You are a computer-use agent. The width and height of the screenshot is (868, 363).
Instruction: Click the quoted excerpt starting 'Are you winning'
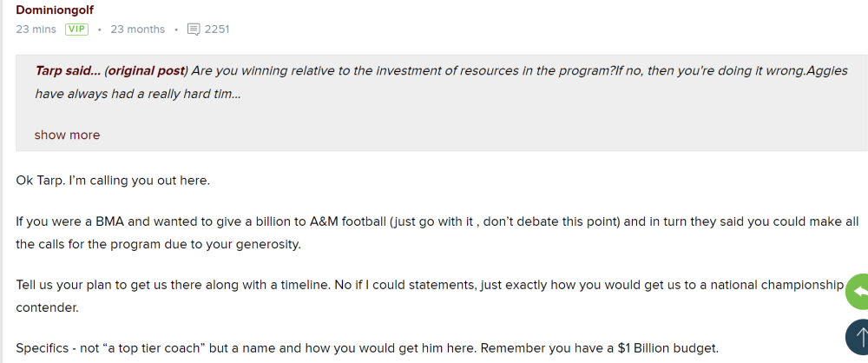click(x=434, y=71)
